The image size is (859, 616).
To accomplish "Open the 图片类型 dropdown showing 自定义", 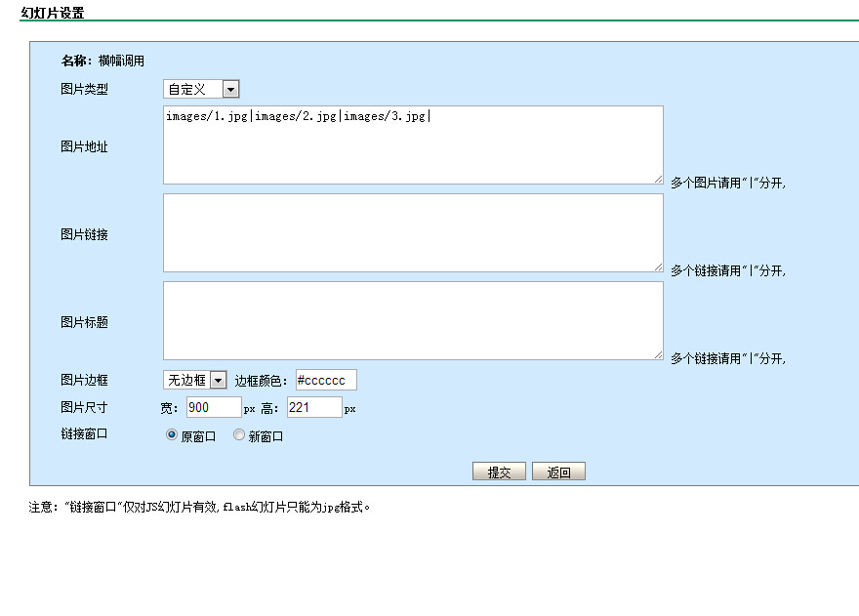I will tap(201, 90).
